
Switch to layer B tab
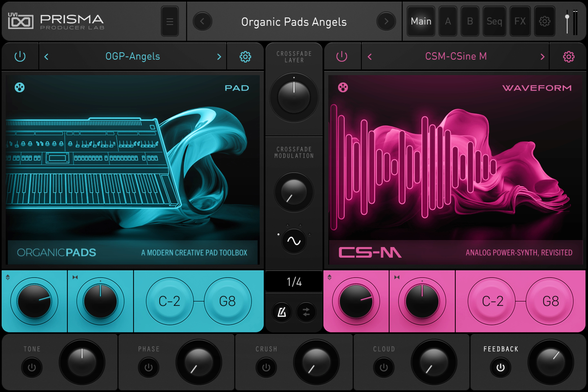tap(470, 21)
